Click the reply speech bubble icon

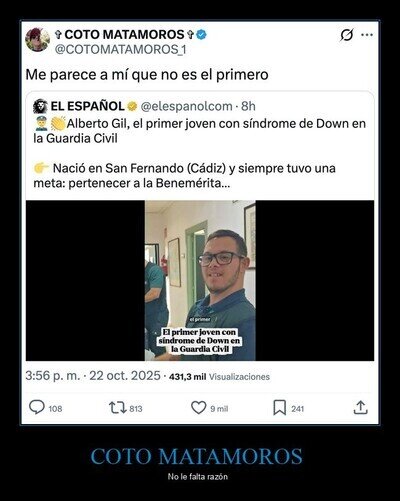point(37,407)
